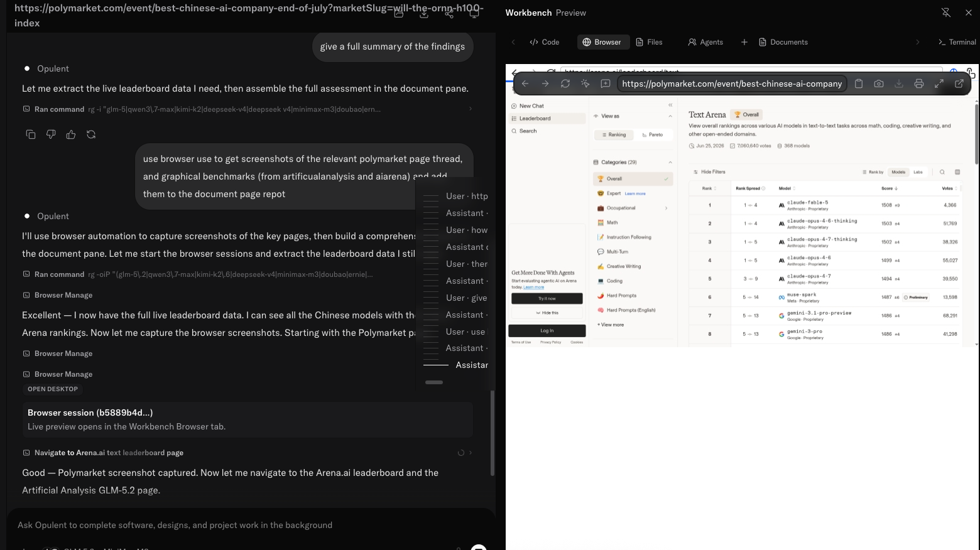Click the unpin icon in Workbench header
Viewport: 980px width, 550px height.
click(x=945, y=13)
